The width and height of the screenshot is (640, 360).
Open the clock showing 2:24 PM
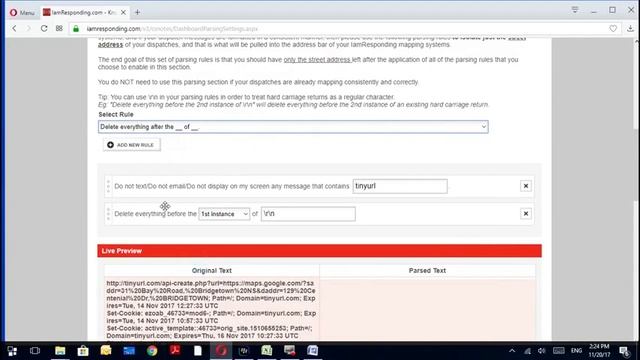599,351
